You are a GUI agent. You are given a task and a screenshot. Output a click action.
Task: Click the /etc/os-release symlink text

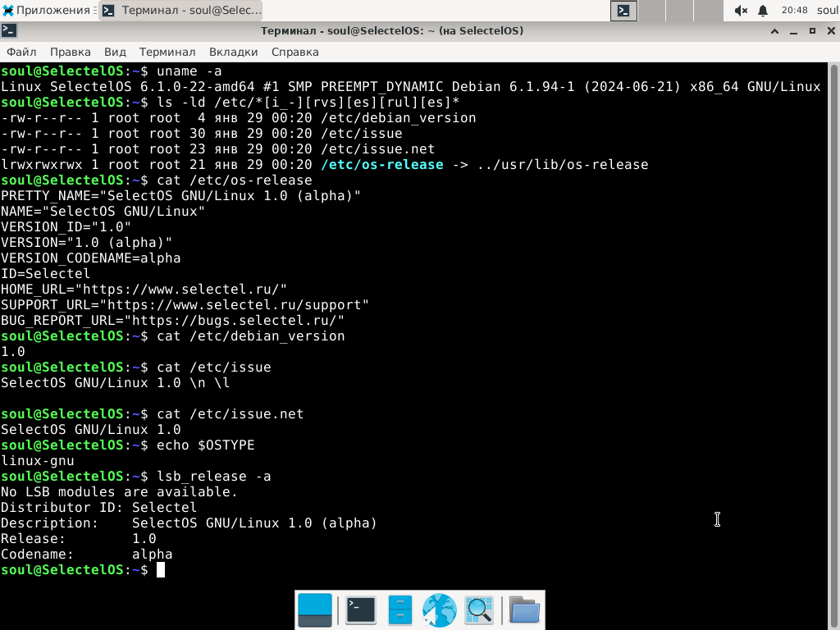[x=382, y=164]
